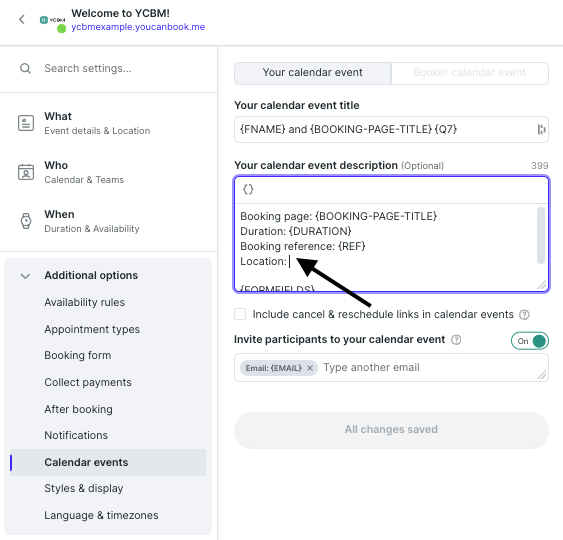The width and height of the screenshot is (563, 540).
Task: Switch to Booker calendar event tab
Action: pos(470,73)
